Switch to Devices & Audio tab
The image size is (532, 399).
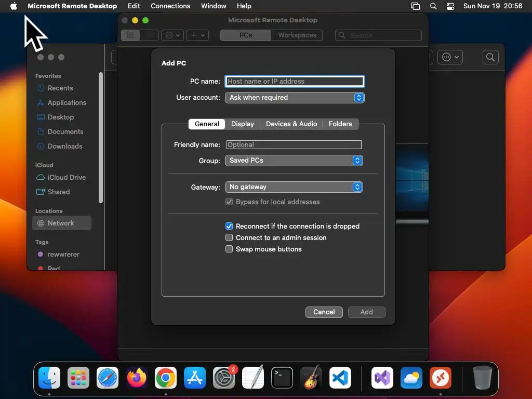(291, 124)
